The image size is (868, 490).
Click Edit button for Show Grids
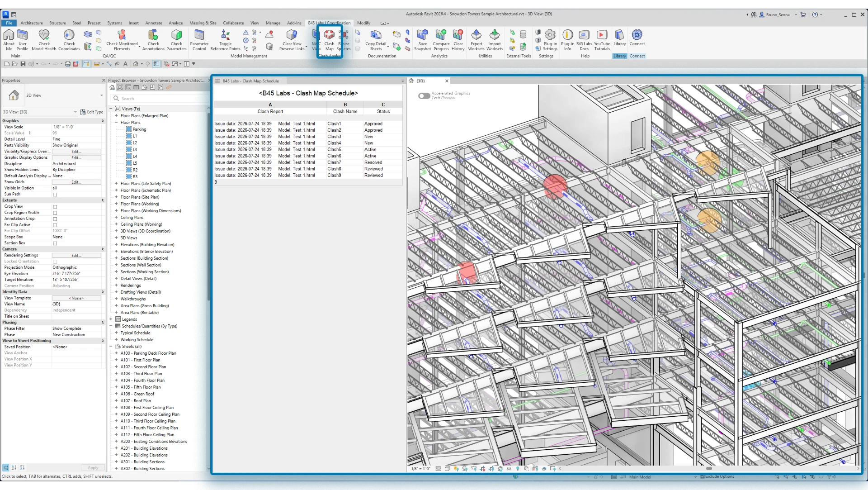tap(76, 182)
